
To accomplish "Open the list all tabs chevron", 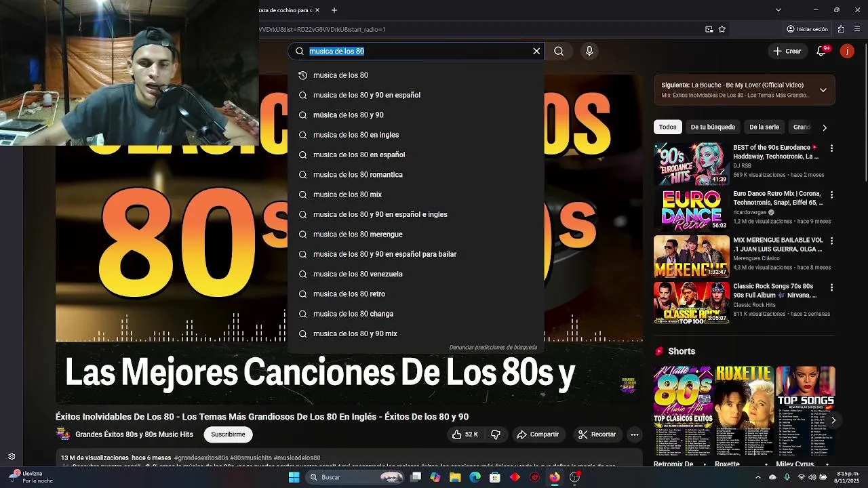I will tap(778, 10).
